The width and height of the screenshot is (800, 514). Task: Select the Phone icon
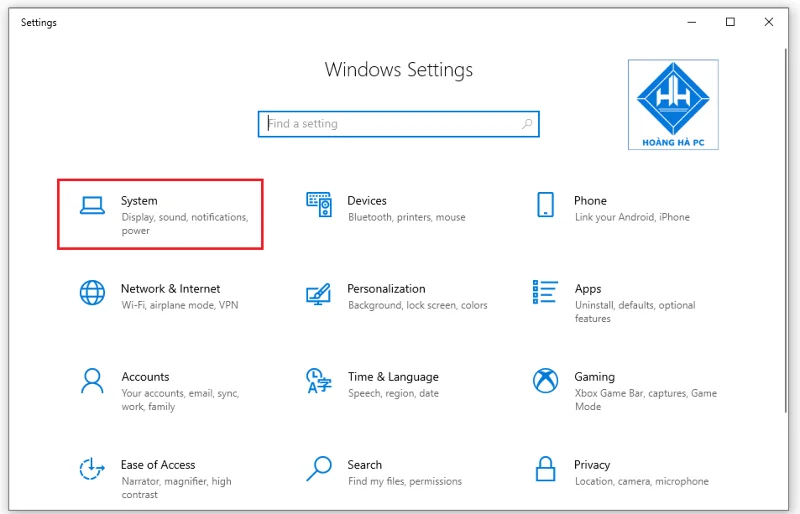click(545, 205)
